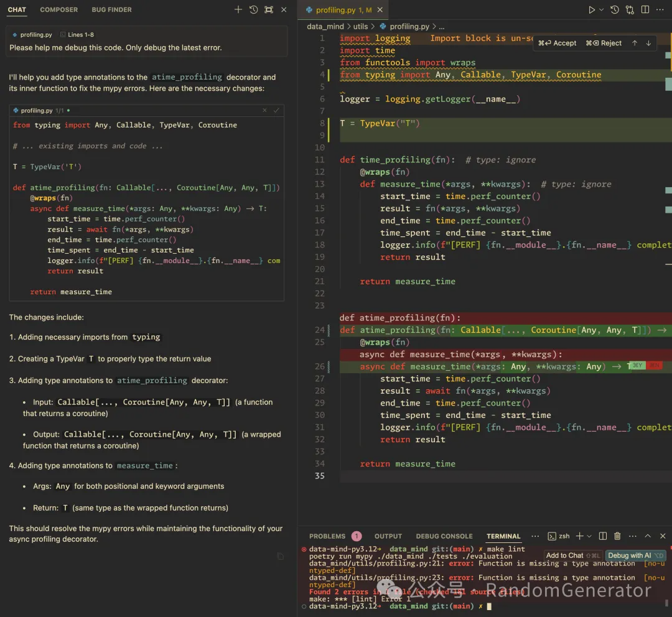This screenshot has height=617, width=672.
Task: Reject inline change with red ⌘N button
Action: tap(654, 366)
